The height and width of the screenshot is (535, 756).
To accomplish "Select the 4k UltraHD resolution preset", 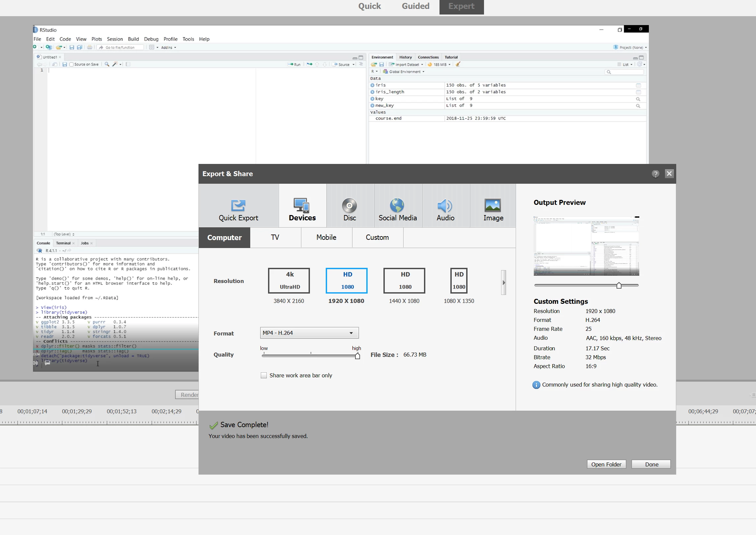I will (x=289, y=281).
